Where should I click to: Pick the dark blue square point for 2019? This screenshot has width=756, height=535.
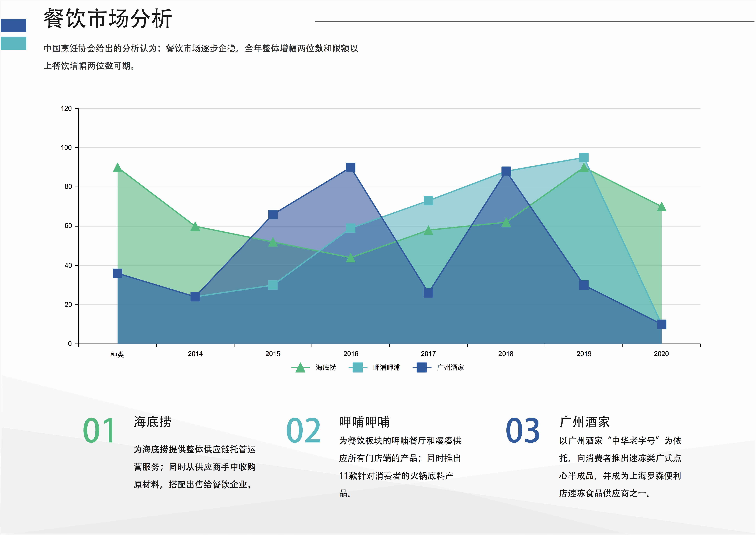click(x=584, y=285)
